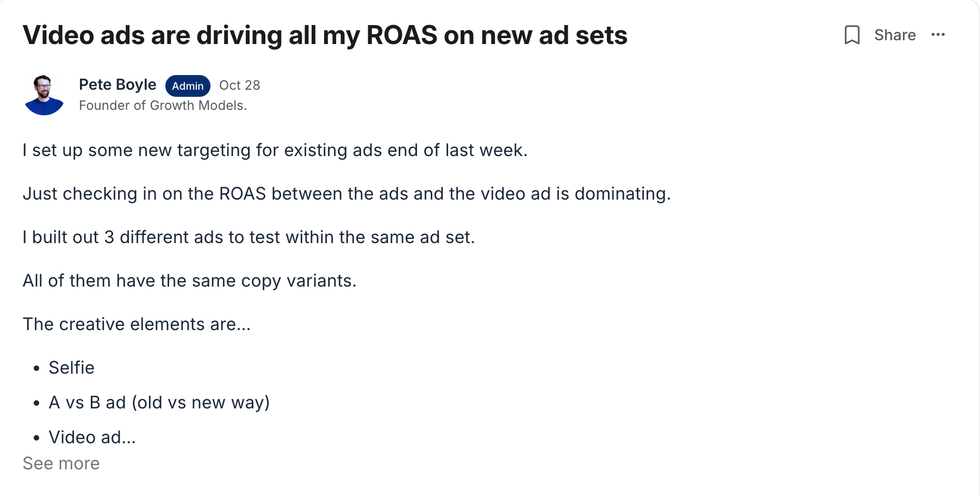The height and width of the screenshot is (496, 980).
Task: Select the "A vs B ad" list item
Action: point(159,402)
